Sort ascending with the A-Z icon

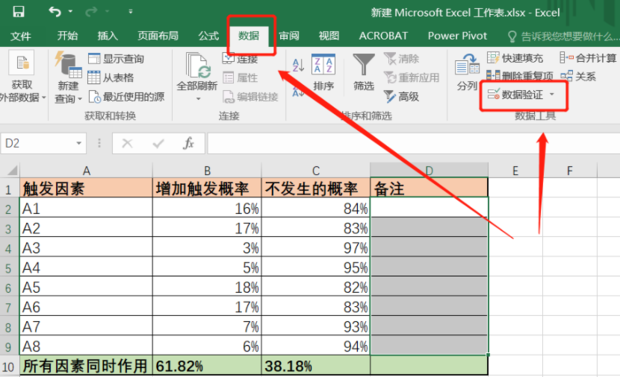pos(298,65)
